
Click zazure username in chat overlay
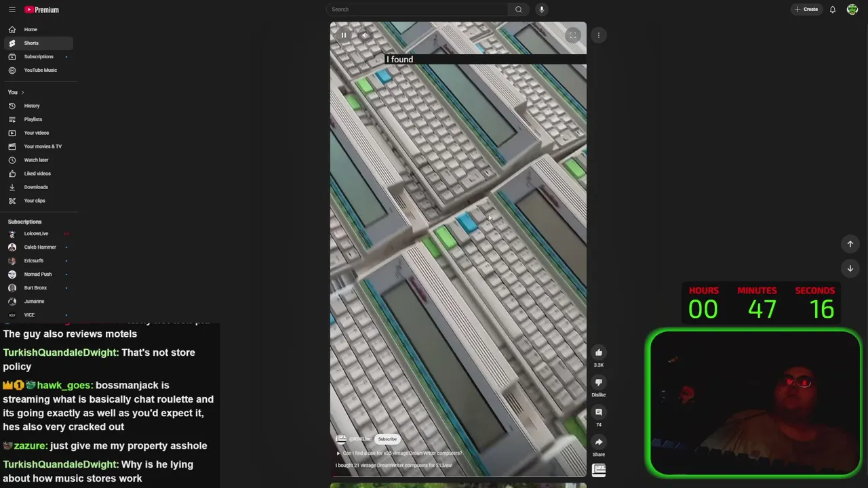(31, 445)
